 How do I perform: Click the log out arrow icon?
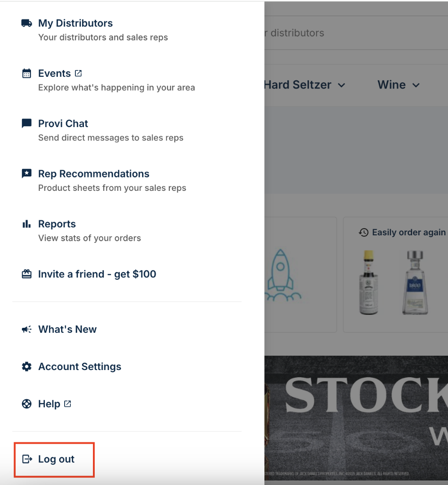(x=27, y=459)
